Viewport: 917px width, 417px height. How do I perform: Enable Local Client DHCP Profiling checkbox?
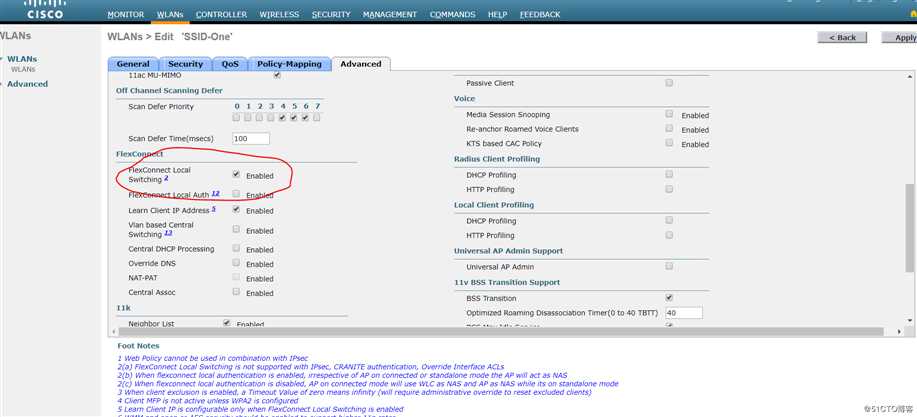pos(669,220)
